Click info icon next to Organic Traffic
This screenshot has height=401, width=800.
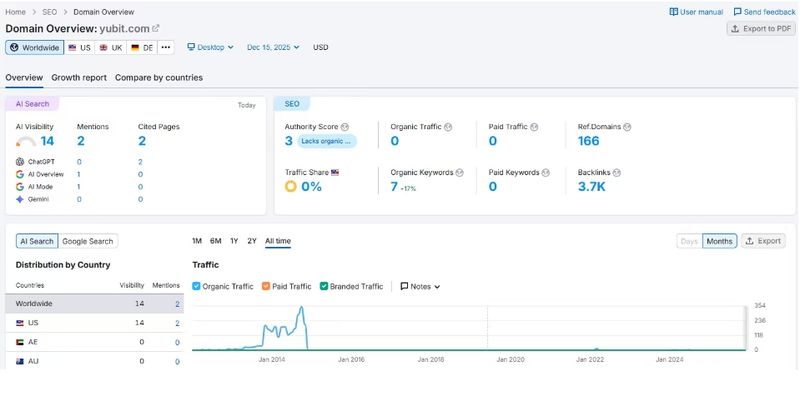coord(448,127)
